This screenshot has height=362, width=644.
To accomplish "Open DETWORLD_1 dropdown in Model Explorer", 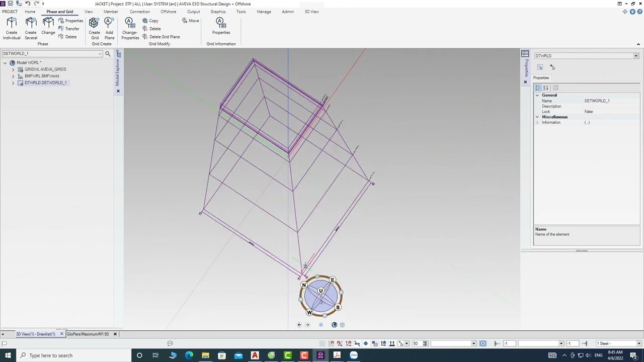I will click(100, 53).
